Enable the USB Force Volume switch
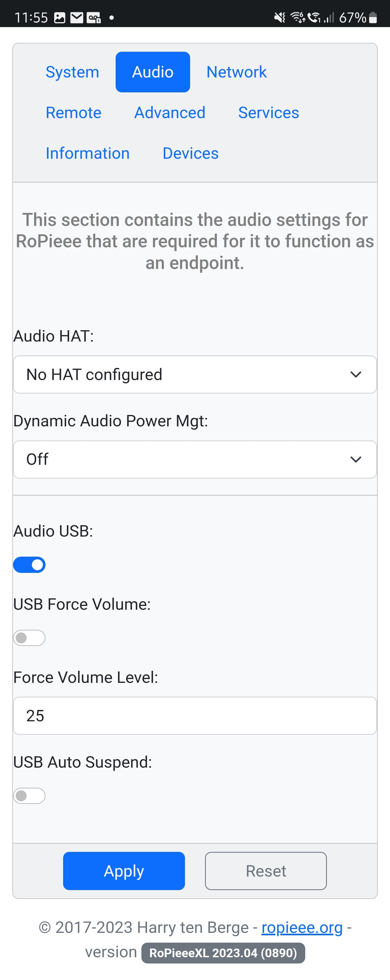The image size is (390, 980). click(29, 638)
